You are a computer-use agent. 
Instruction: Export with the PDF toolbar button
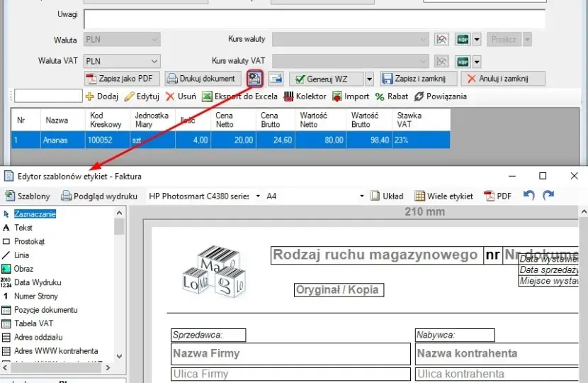coord(498,196)
